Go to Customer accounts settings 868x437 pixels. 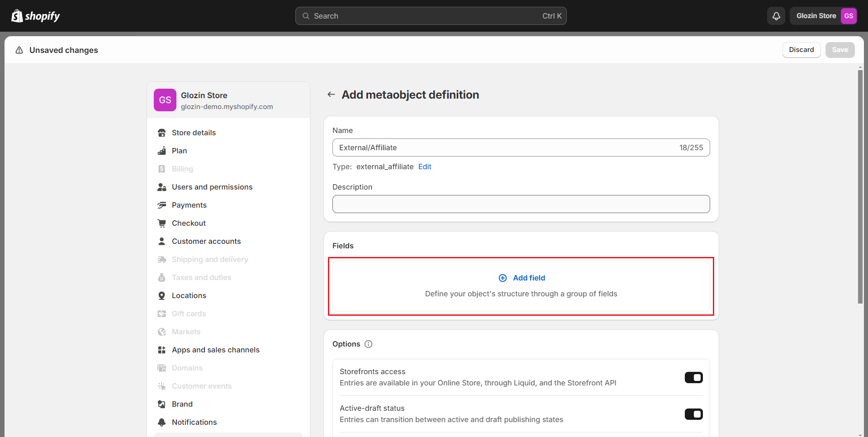pos(206,241)
